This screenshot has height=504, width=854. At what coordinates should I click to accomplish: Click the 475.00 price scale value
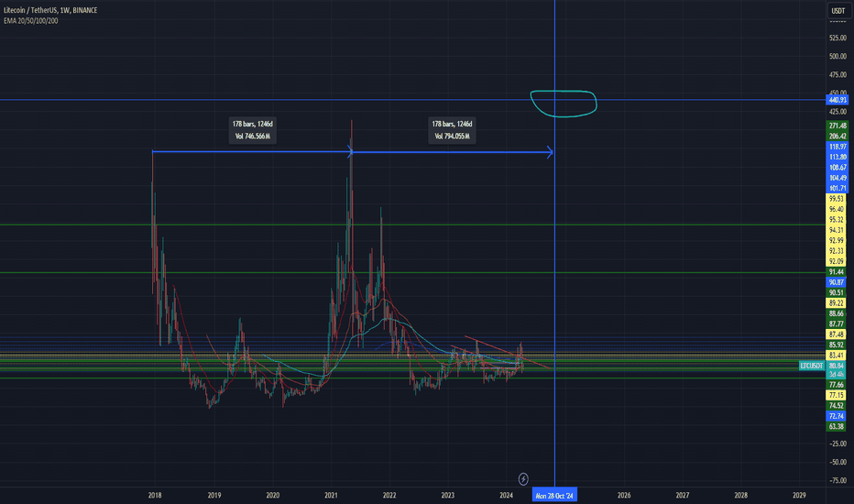tap(838, 74)
